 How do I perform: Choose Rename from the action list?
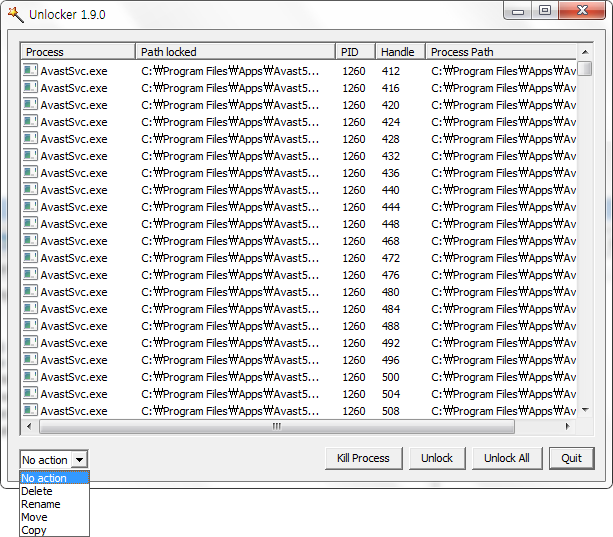(54, 504)
